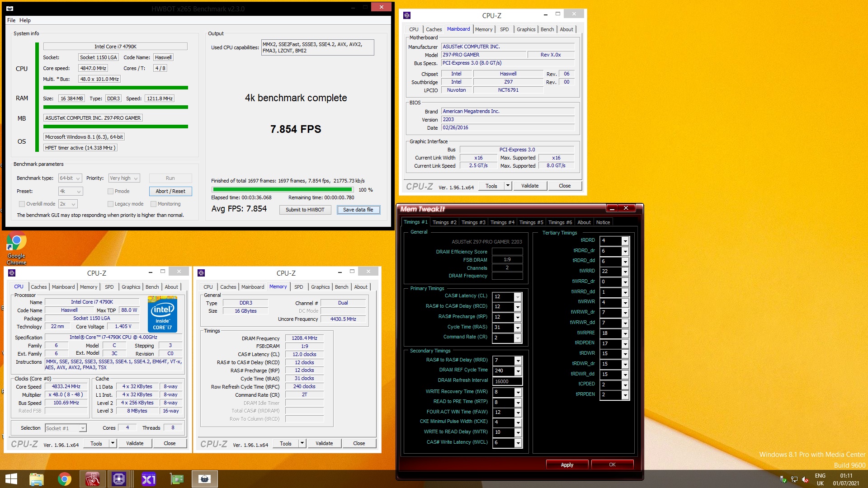868x488 pixels.
Task: Launch Chrome from the taskbar
Action: point(65,479)
